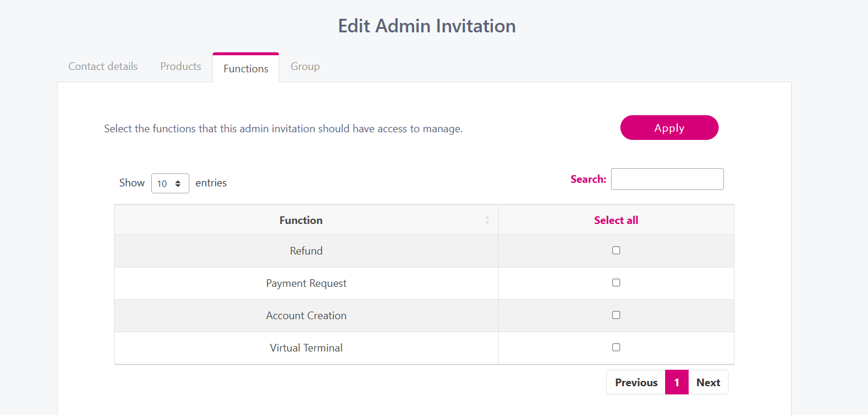Click the Refund row label

tap(306, 251)
